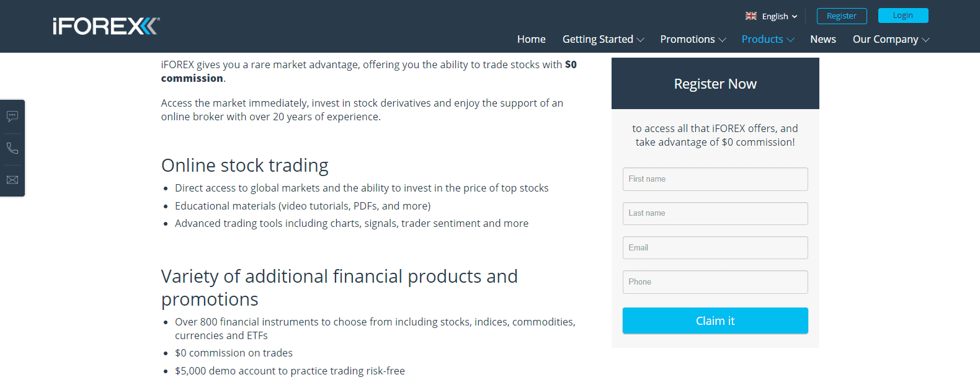Screen dimensions: 980x385
Task: Expand the Getting Started menu
Action: click(x=603, y=39)
